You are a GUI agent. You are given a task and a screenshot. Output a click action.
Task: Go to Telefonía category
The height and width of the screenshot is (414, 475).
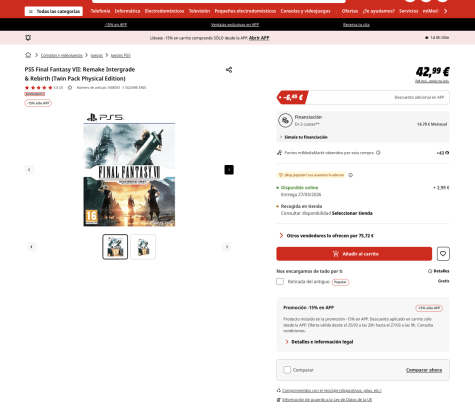[100, 11]
